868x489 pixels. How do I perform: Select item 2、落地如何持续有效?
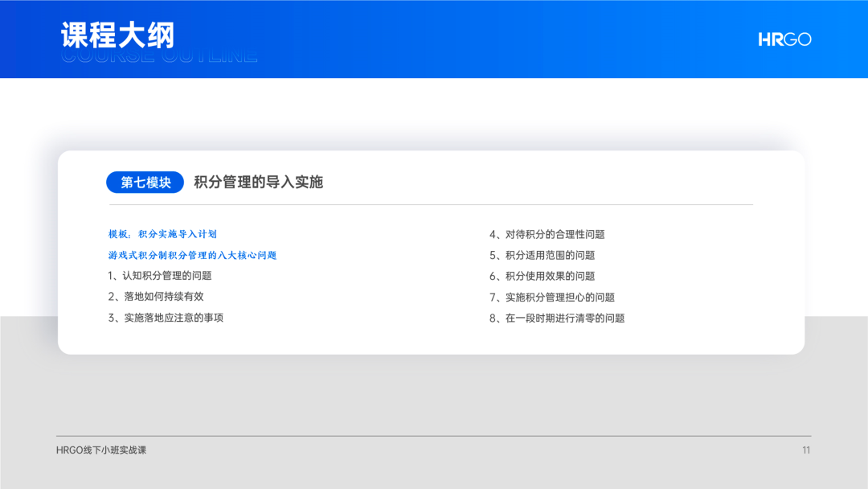[x=156, y=297]
